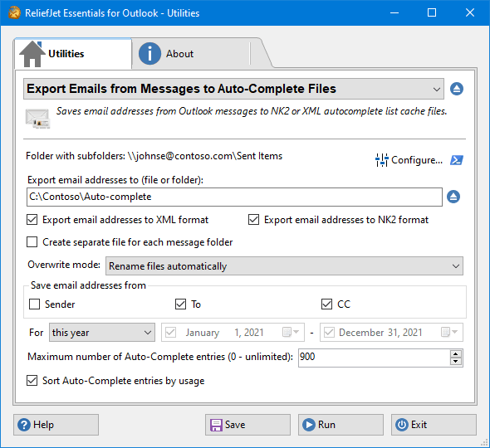This screenshot has width=490, height=448.
Task: Check the Sender checkbox
Action: 34,304
